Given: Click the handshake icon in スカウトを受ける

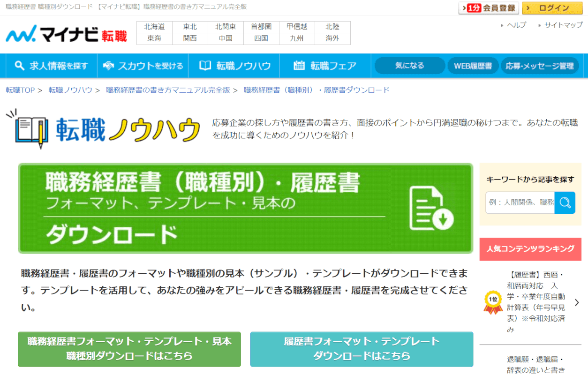Looking at the screenshot, I should 108,66.
